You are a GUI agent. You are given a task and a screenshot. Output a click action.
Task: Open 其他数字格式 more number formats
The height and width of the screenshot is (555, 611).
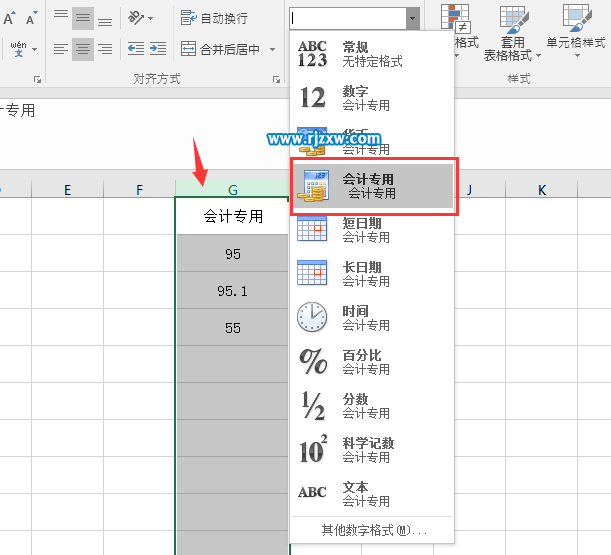(373, 530)
